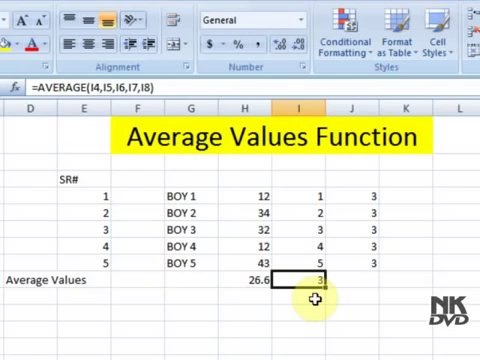
Task: Click the Shrink Font icon
Action: click(x=40, y=21)
